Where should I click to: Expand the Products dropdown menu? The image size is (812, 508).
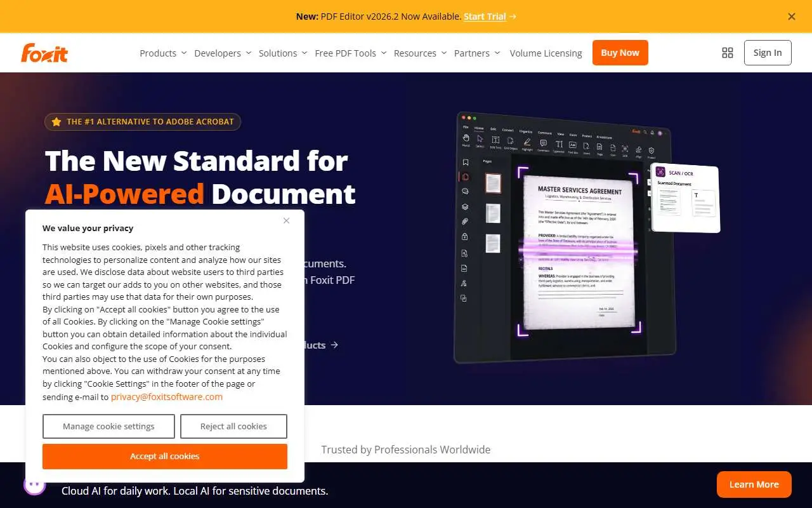tap(163, 53)
